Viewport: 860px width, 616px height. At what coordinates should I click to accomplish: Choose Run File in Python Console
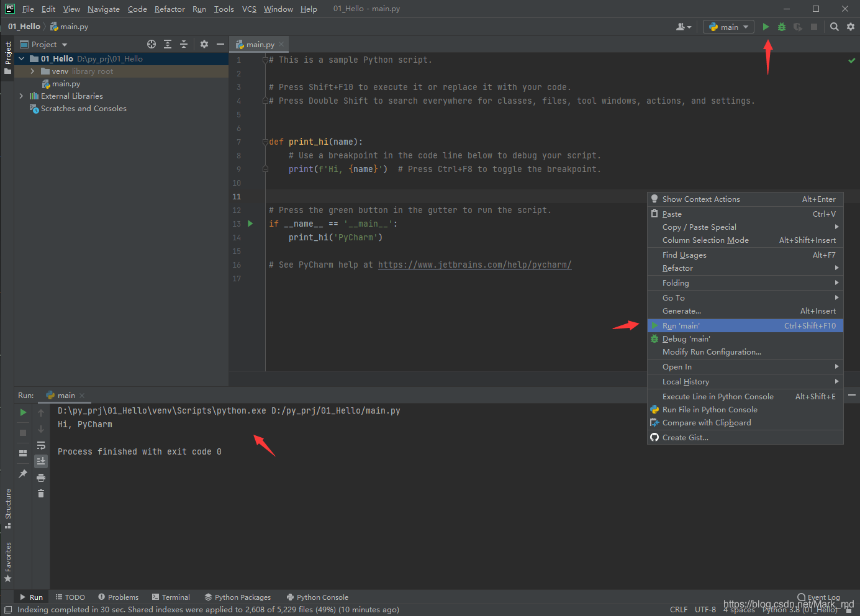pos(745,409)
